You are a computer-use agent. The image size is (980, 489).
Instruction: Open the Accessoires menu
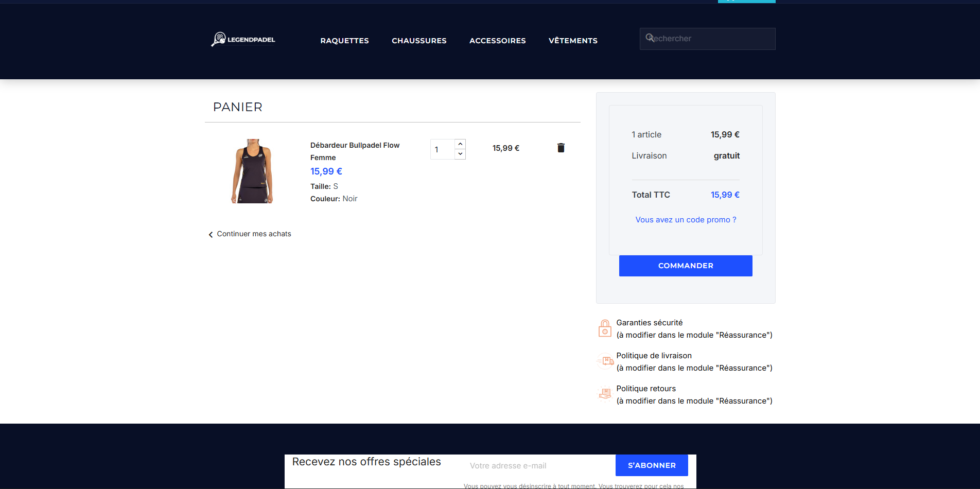point(497,41)
